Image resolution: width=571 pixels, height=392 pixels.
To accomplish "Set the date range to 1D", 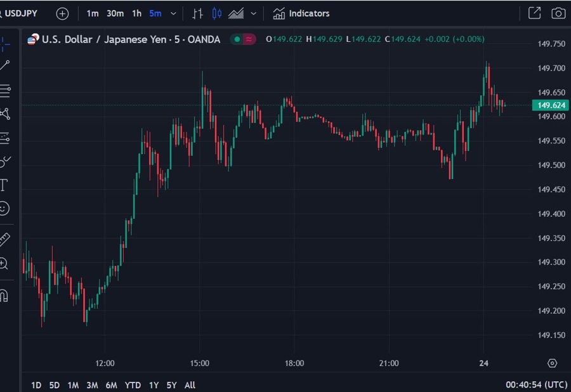I will tap(36, 385).
